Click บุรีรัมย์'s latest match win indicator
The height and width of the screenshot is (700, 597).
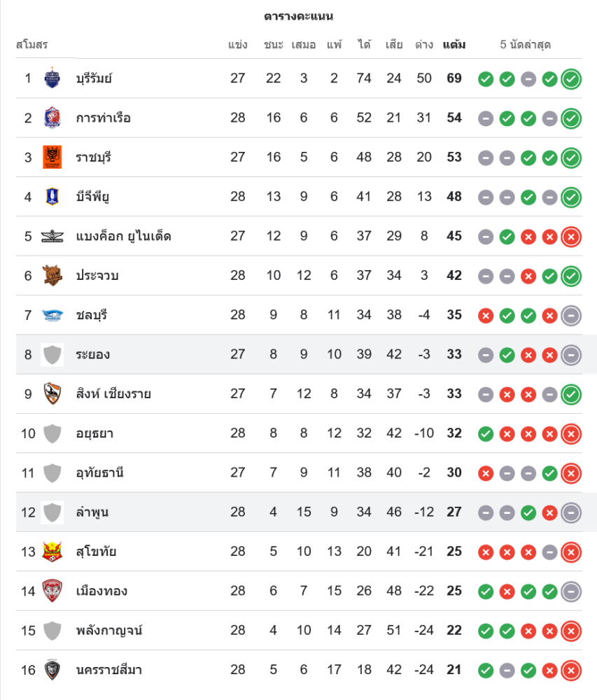(x=571, y=78)
